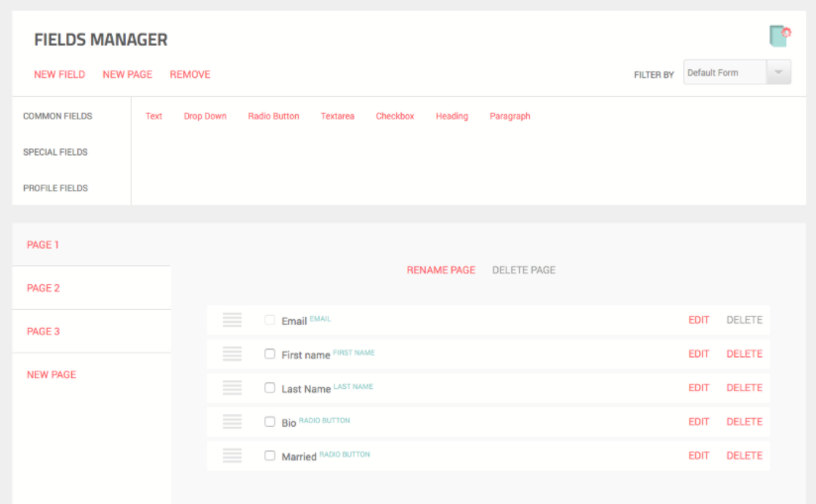Tick the Married field checkbox
The height and width of the screenshot is (504, 816).
(269, 455)
